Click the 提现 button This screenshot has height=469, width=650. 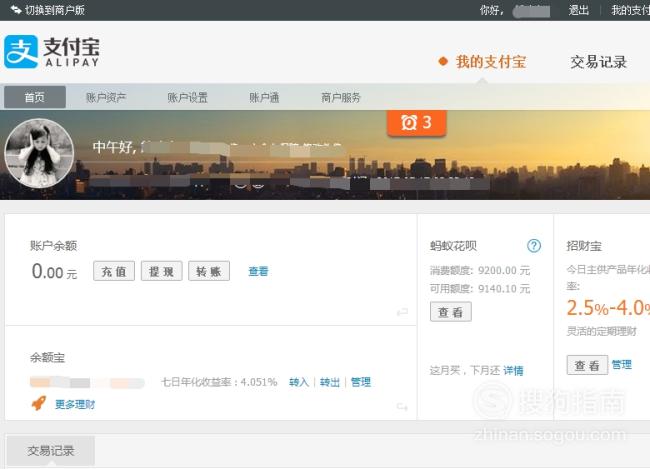162,271
